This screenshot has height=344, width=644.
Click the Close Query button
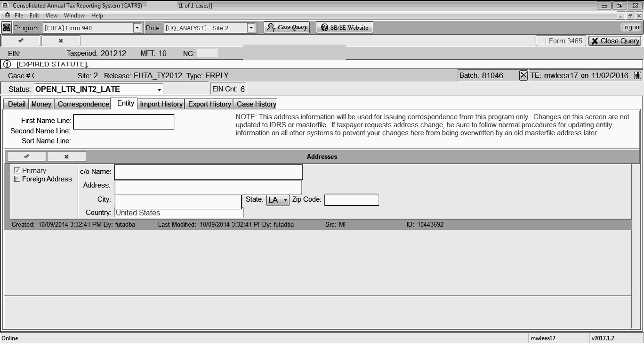point(615,41)
